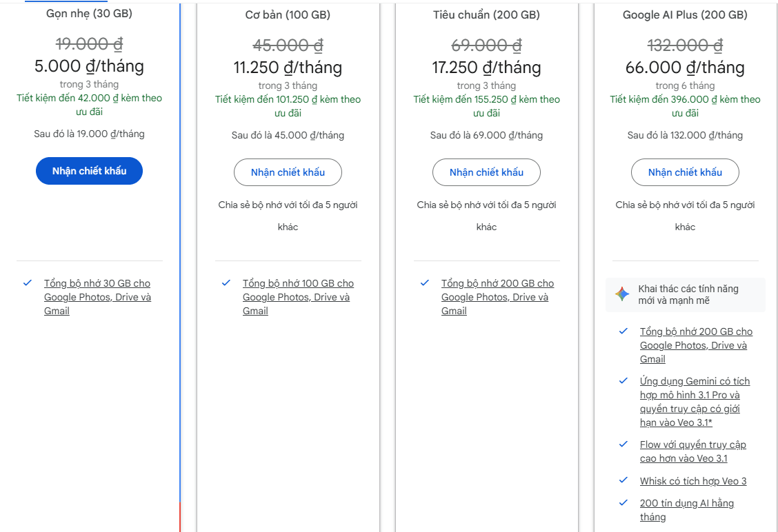Click the checkmark beside Ứng dụng Gemini feature
Image resolution: width=778 pixels, height=532 pixels.
tap(624, 380)
